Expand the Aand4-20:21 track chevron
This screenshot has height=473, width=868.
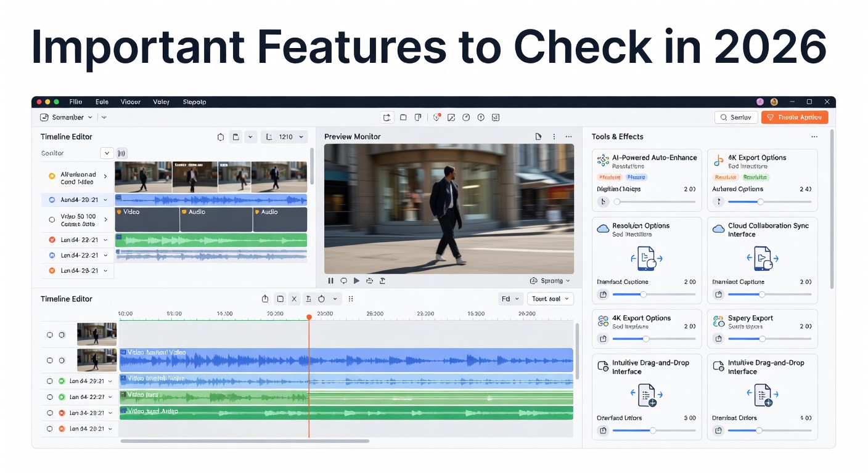[105, 200]
